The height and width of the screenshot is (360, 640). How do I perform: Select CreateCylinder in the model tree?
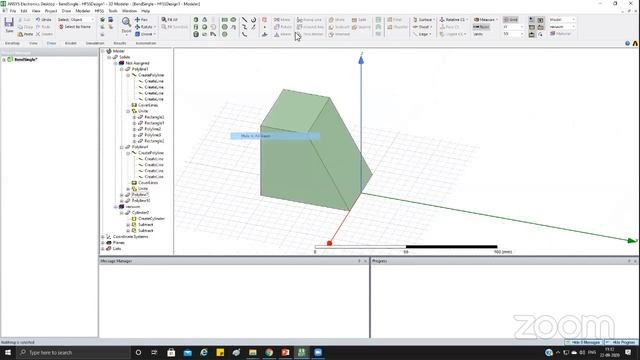[x=151, y=219]
